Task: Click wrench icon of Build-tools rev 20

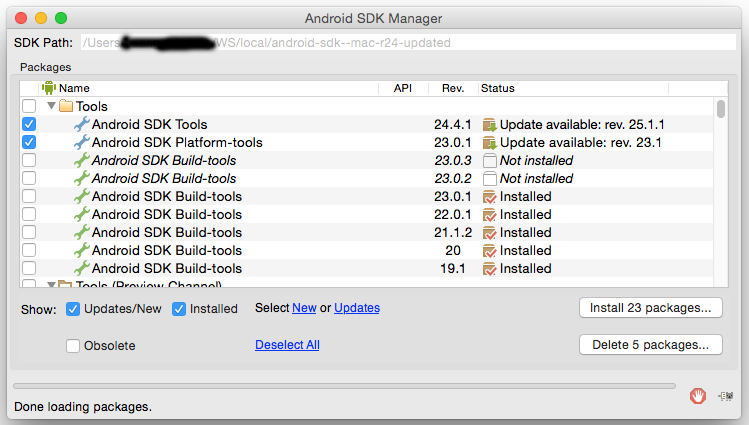Action: [x=82, y=250]
